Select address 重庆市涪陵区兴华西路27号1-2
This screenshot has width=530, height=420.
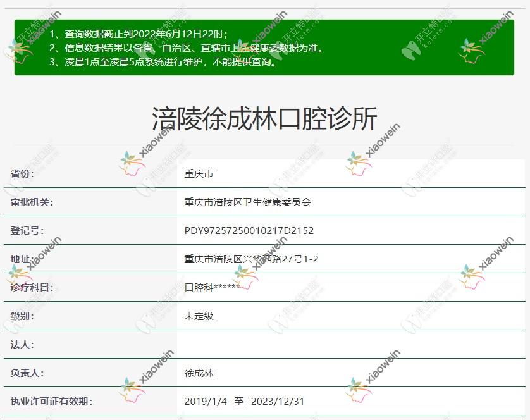(251, 259)
